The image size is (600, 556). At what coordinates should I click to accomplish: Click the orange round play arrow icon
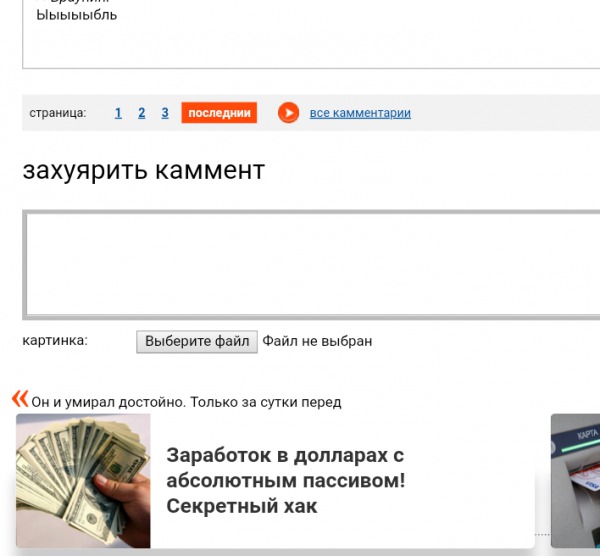tap(289, 113)
